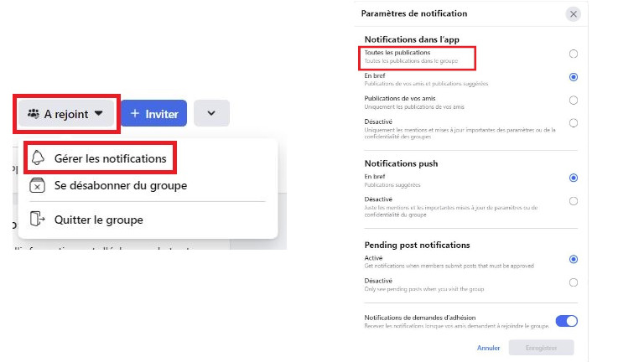This screenshot has height=362, width=644.
Task: Select Désactivé under Pending post notifications
Action: click(574, 282)
